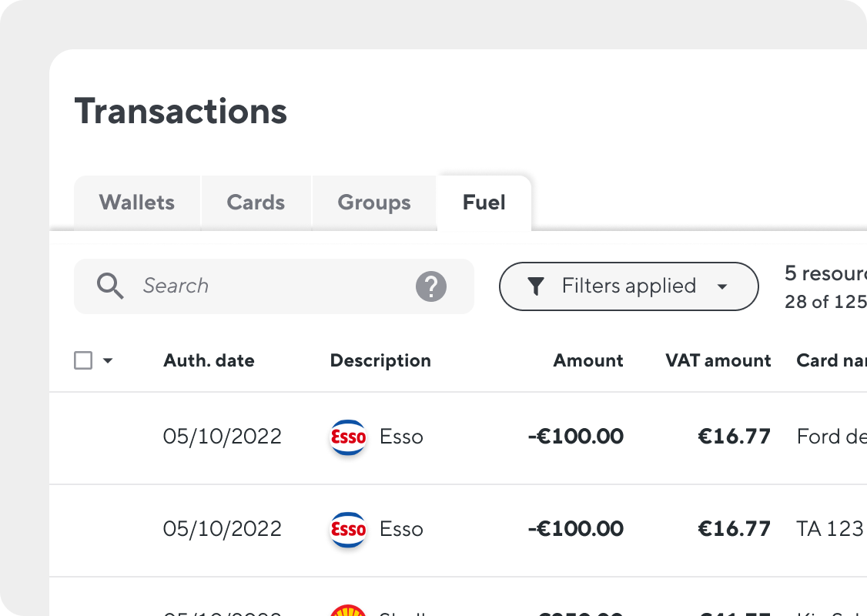This screenshot has width=867, height=616.
Task: Open the Filters applied dropdown
Action: tap(628, 286)
